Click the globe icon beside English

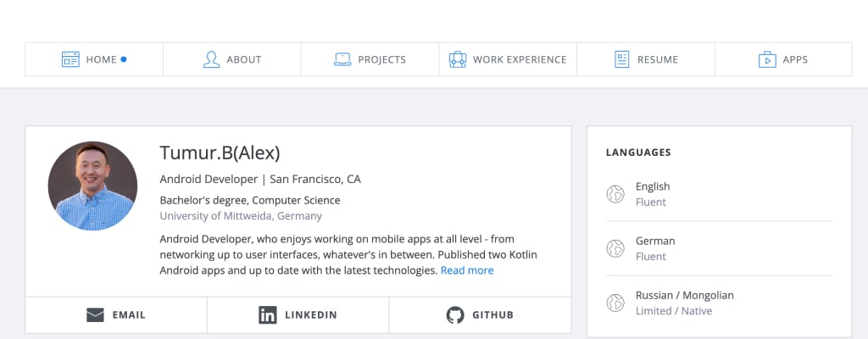(x=615, y=194)
